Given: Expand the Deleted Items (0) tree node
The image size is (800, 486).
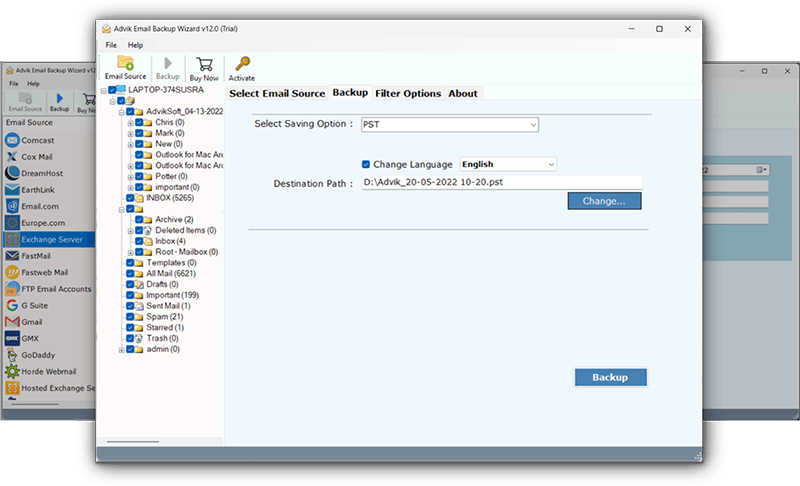Looking at the screenshot, I should pos(130,231).
